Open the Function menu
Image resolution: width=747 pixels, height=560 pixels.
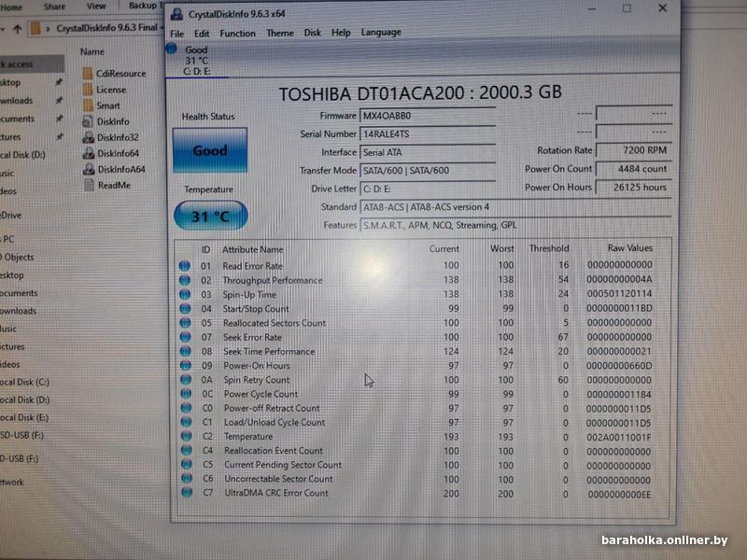click(x=237, y=34)
